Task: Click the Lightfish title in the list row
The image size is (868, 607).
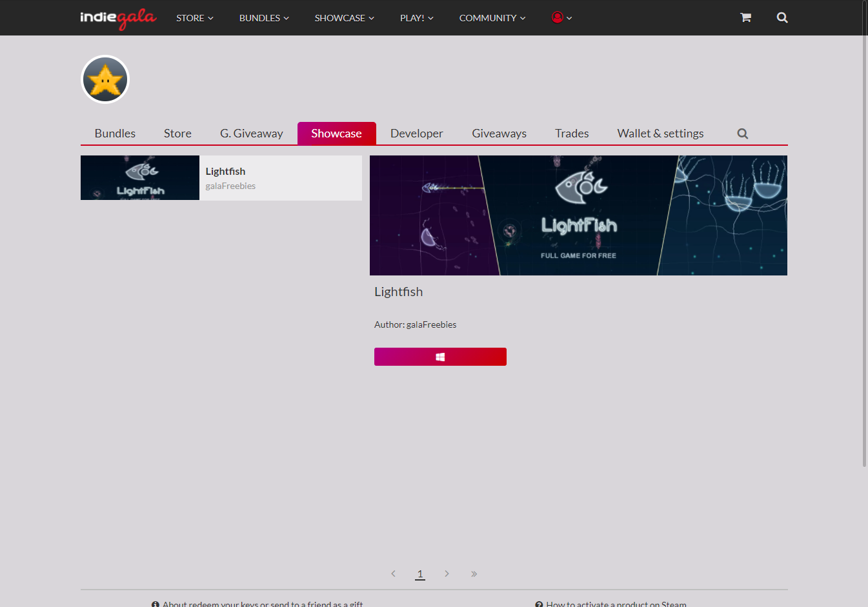Action: [225, 172]
